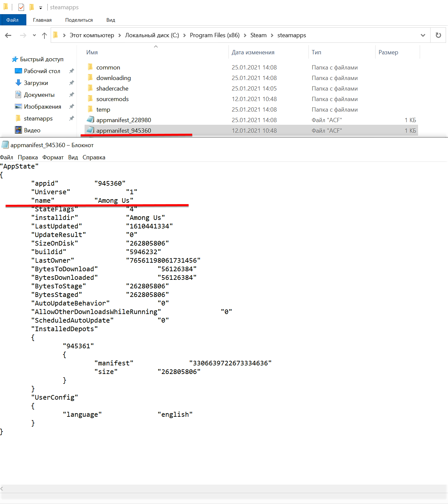The image size is (448, 504).
Task: Switch to the Главная ribbon tab
Action: click(42, 20)
